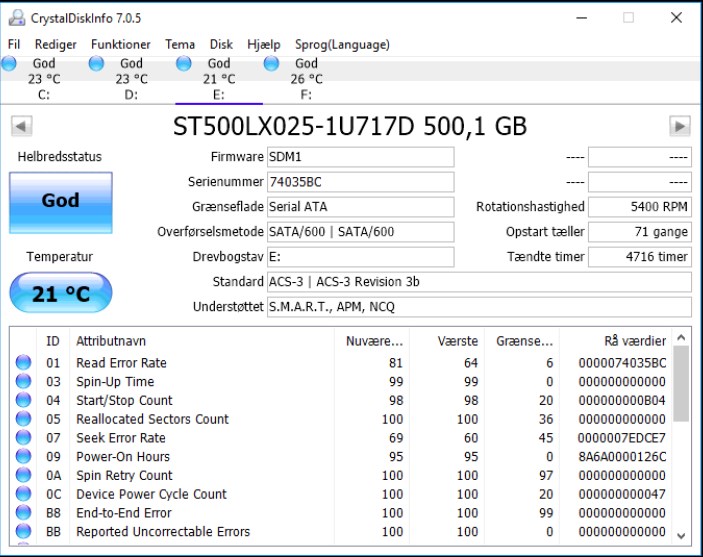Select the D: drive status orb
Screen dimensions: 703x557
point(96,64)
